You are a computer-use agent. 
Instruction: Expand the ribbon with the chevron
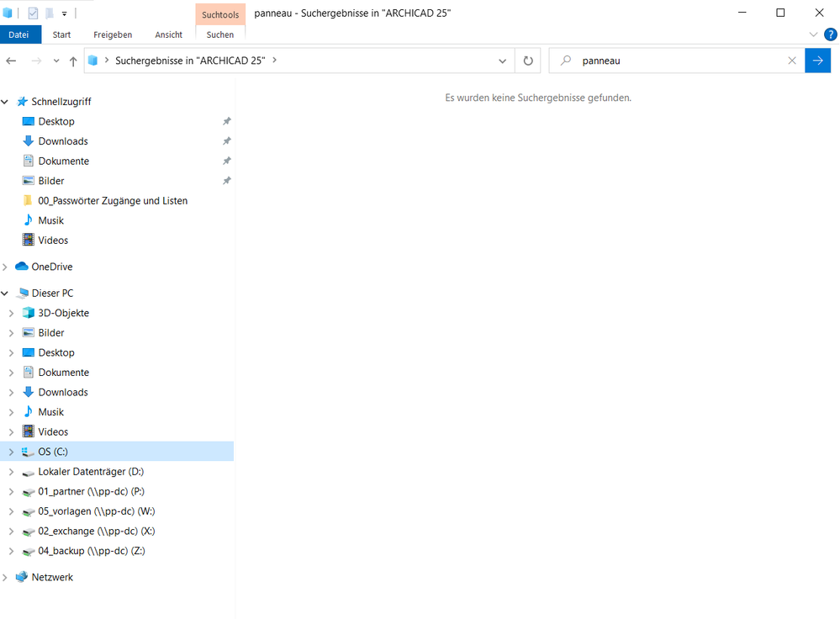tap(813, 34)
